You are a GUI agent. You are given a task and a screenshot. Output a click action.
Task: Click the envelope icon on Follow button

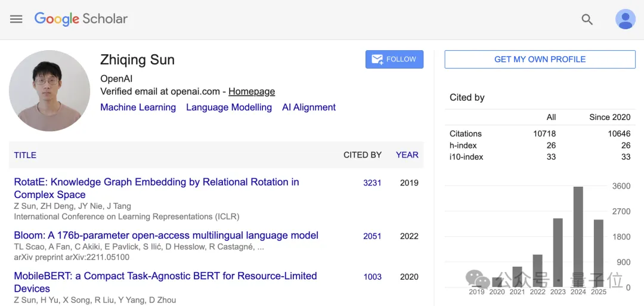(x=377, y=59)
